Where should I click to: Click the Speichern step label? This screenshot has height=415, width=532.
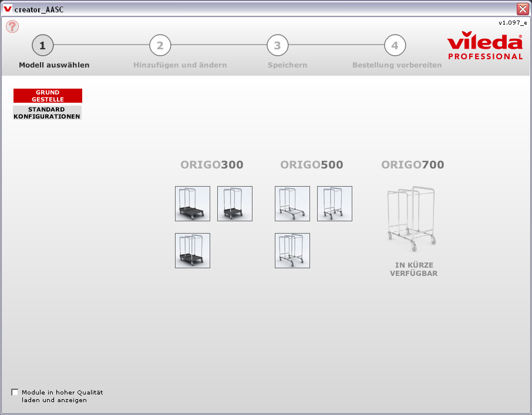(287, 65)
